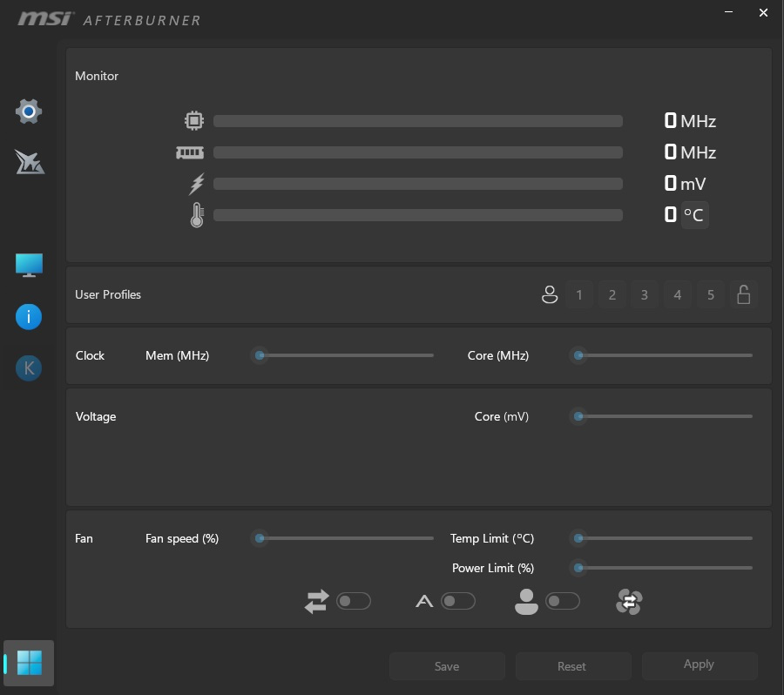Screen dimensions: 784x695
Task: Open the blue monitor icon in sidebar
Action: [x=29, y=265]
